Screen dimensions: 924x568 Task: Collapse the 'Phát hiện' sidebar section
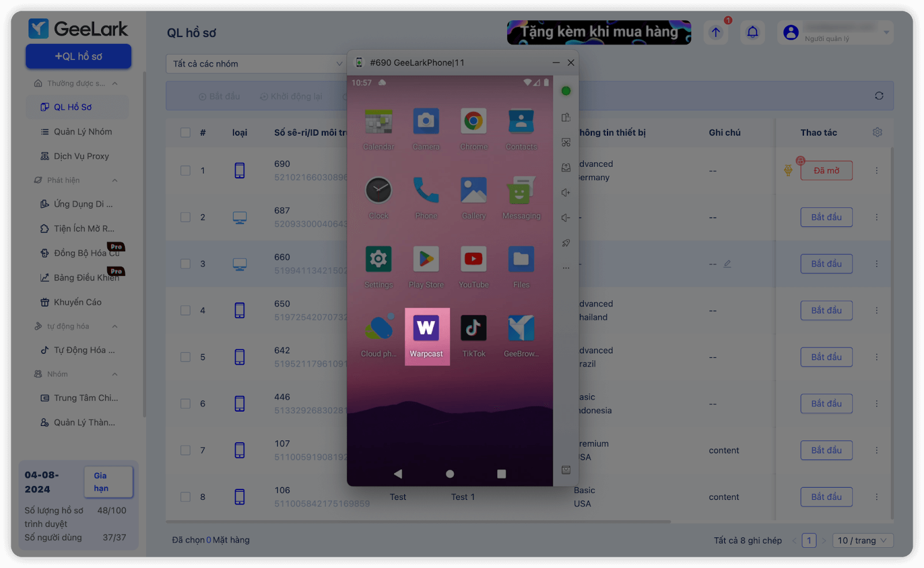click(x=115, y=180)
